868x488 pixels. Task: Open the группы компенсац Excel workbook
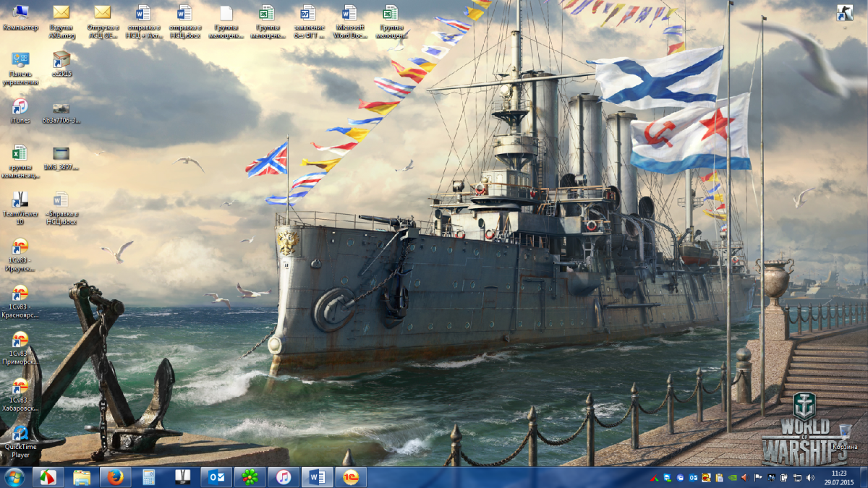click(x=20, y=161)
